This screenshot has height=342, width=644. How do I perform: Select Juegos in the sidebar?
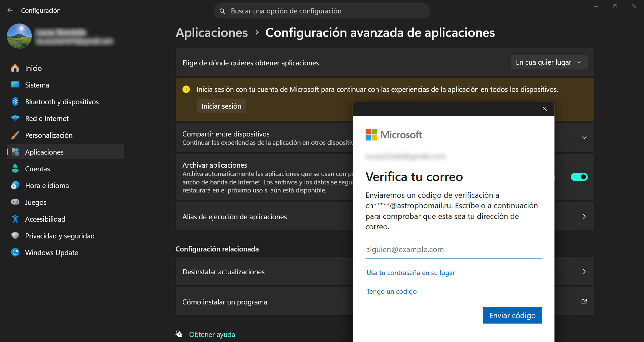[x=65, y=202]
